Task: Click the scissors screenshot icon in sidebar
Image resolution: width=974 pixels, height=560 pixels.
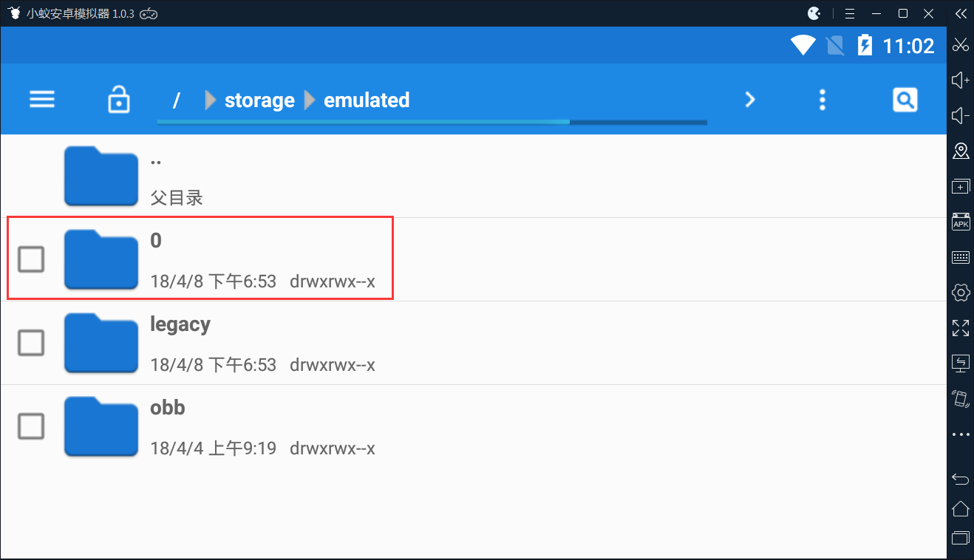Action: point(960,44)
